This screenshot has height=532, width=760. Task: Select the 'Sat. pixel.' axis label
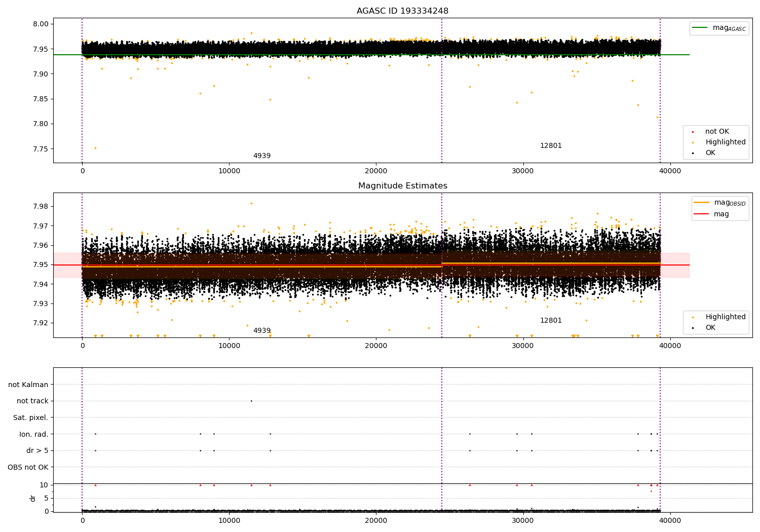point(31,417)
